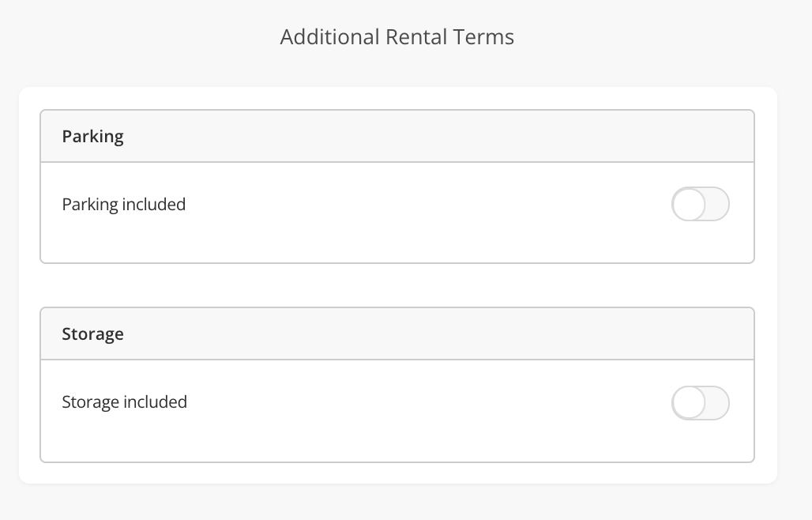The image size is (812, 520).
Task: Select the Storage group box
Action: coord(397,384)
